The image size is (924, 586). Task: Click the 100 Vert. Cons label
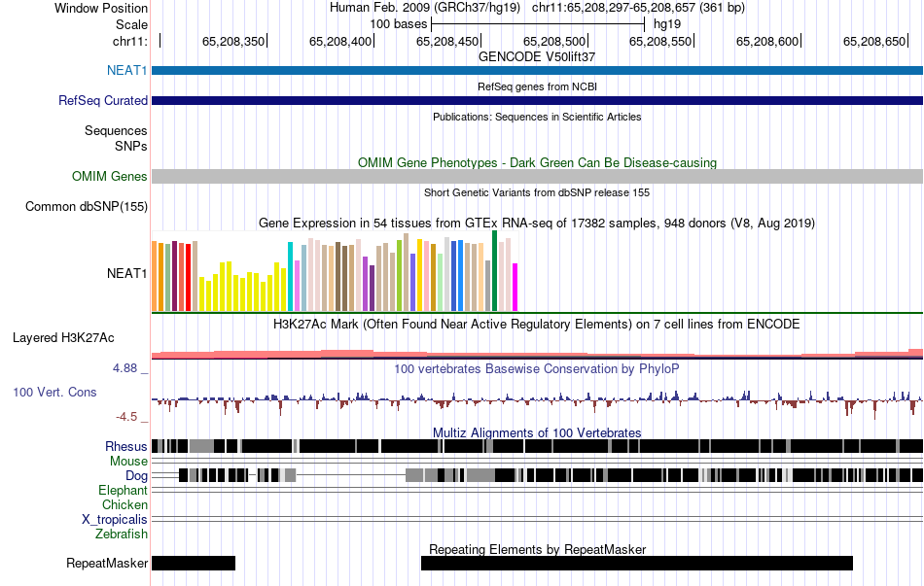(x=54, y=393)
